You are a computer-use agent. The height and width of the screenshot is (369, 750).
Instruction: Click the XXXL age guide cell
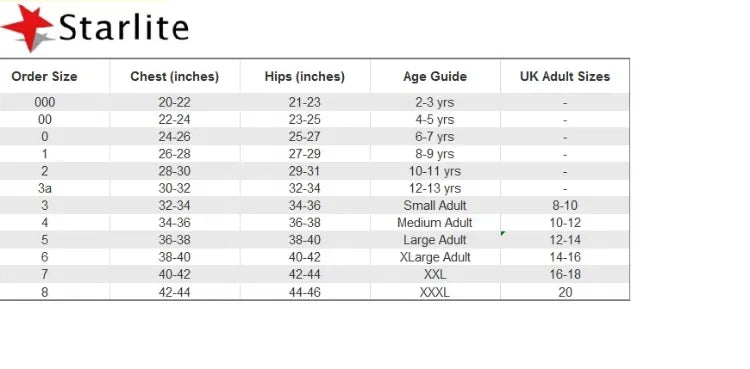coord(435,292)
